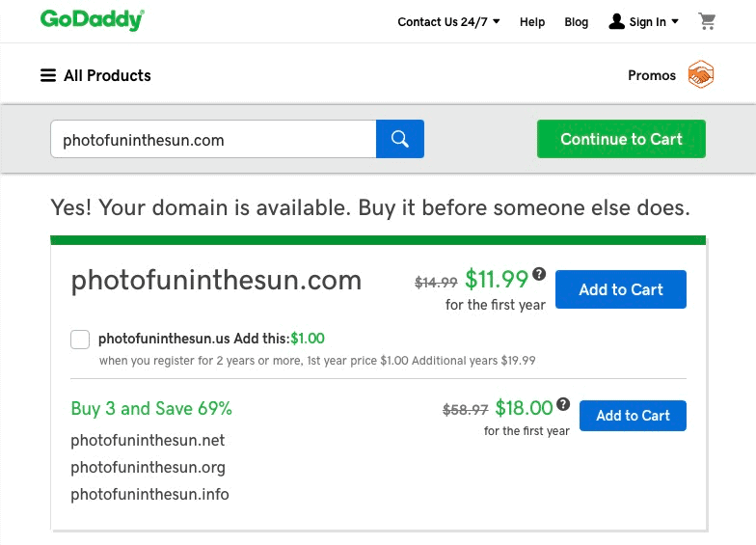
Task: Open the Help menu item
Action: click(x=532, y=22)
